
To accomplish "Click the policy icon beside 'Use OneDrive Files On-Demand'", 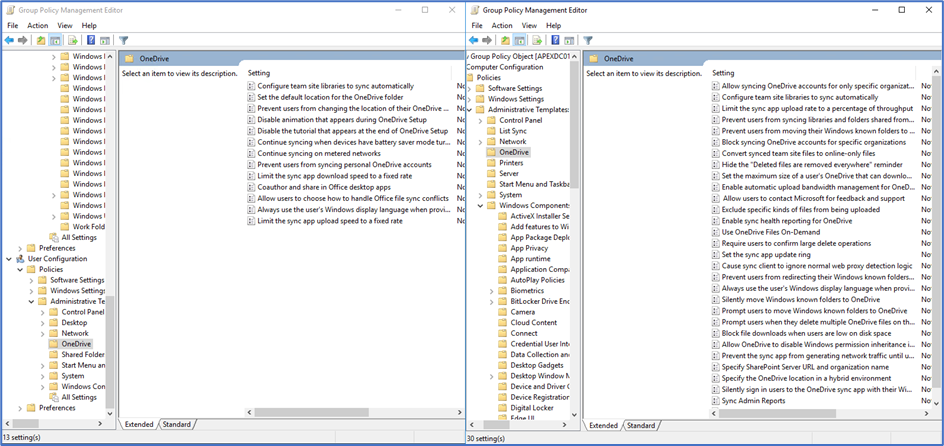I will pos(715,232).
